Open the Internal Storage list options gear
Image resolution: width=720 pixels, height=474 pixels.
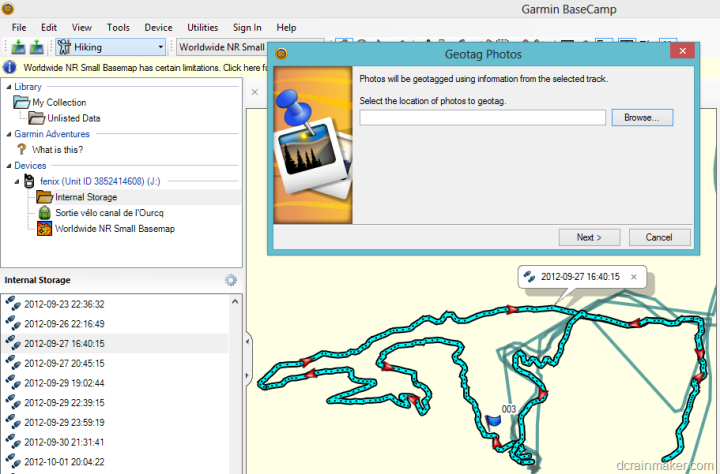tap(231, 280)
